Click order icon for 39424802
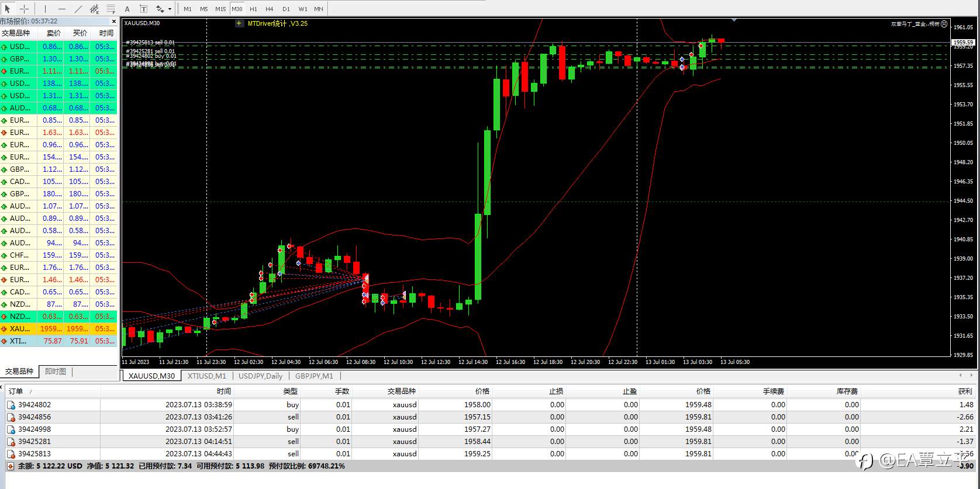 [11, 404]
